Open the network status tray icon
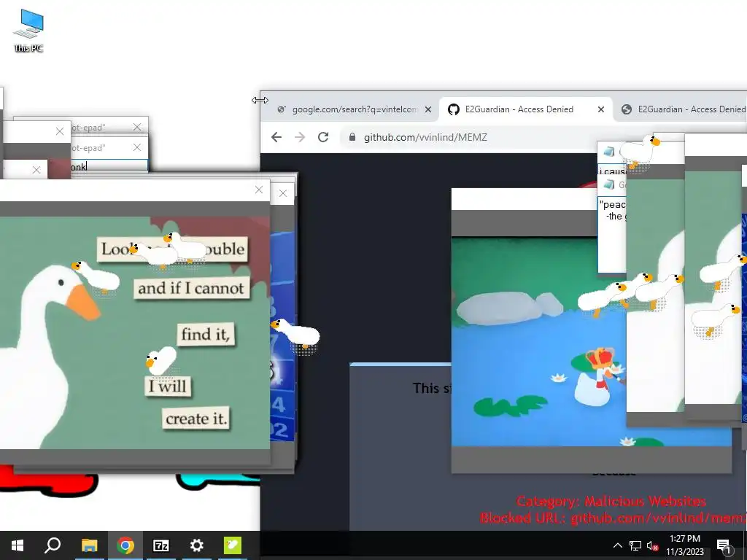This screenshot has width=747, height=560. (x=635, y=545)
